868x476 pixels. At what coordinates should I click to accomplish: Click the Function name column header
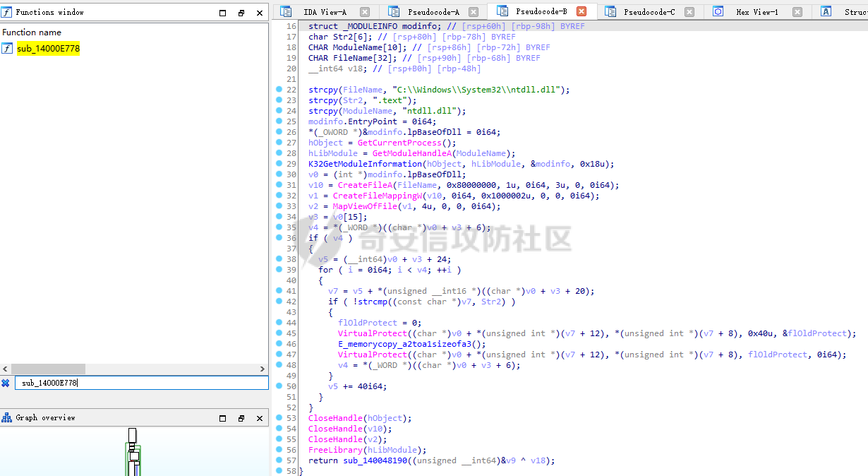(x=32, y=32)
